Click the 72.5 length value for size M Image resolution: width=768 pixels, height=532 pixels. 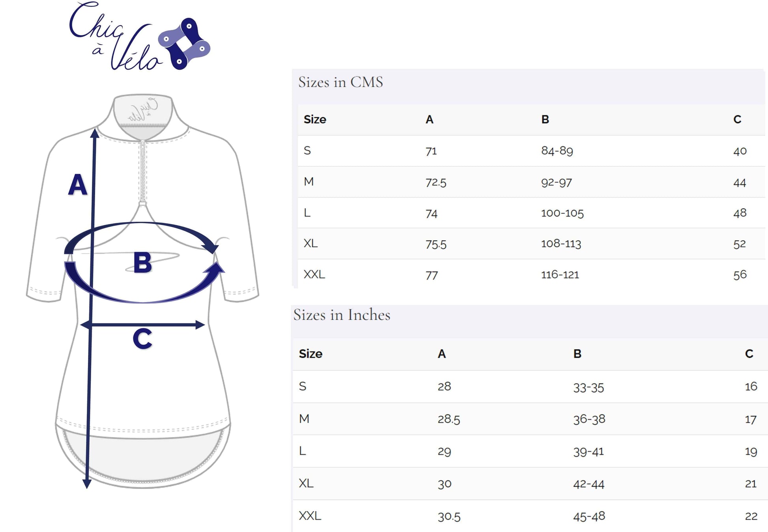coord(436,182)
